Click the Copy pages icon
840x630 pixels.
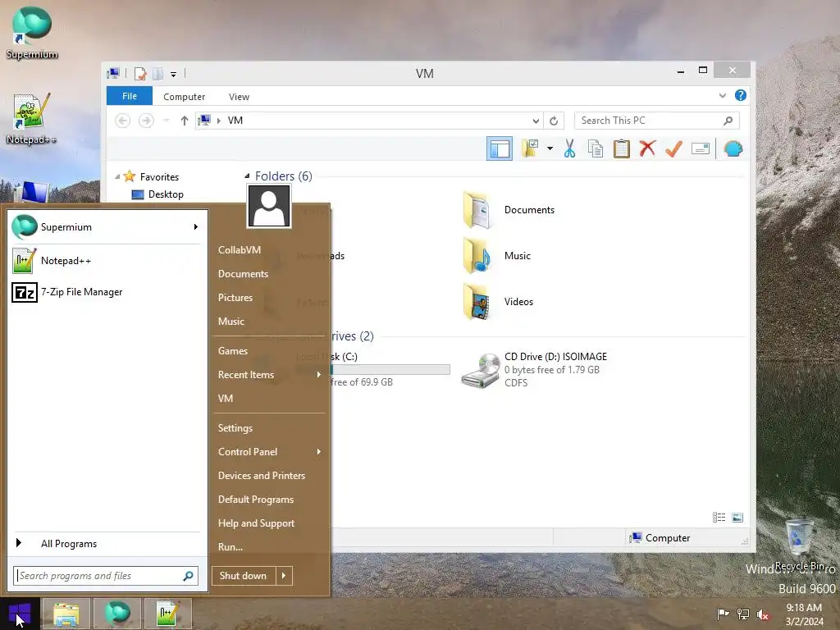click(596, 148)
